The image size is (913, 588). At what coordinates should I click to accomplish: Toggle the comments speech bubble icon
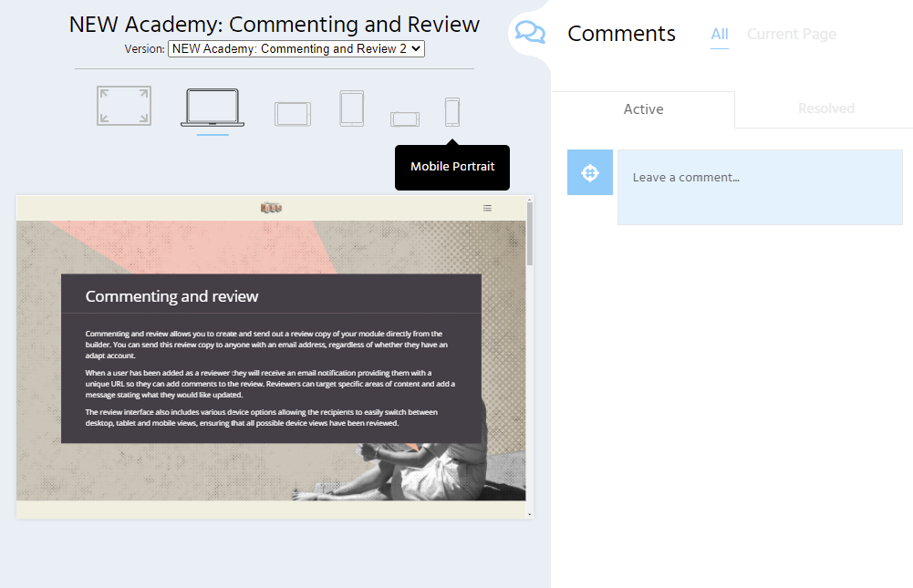pyautogui.click(x=530, y=33)
